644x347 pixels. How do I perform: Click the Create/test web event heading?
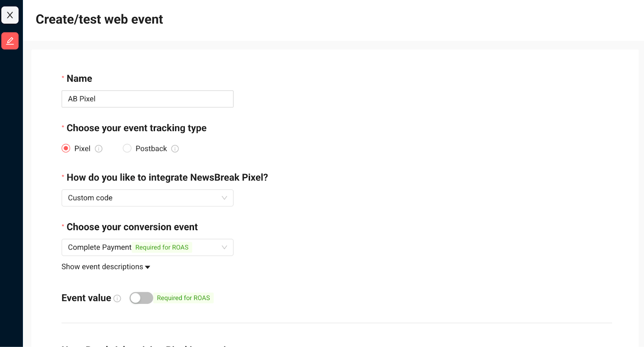pyautogui.click(x=99, y=19)
